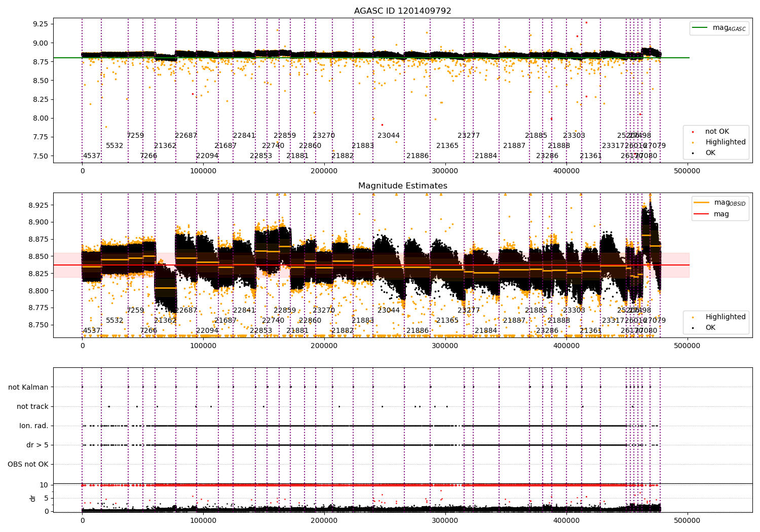The width and height of the screenshot is (760, 532).
Task: Click "500000" x-axis tick of bottom plot
Action: coord(687,520)
